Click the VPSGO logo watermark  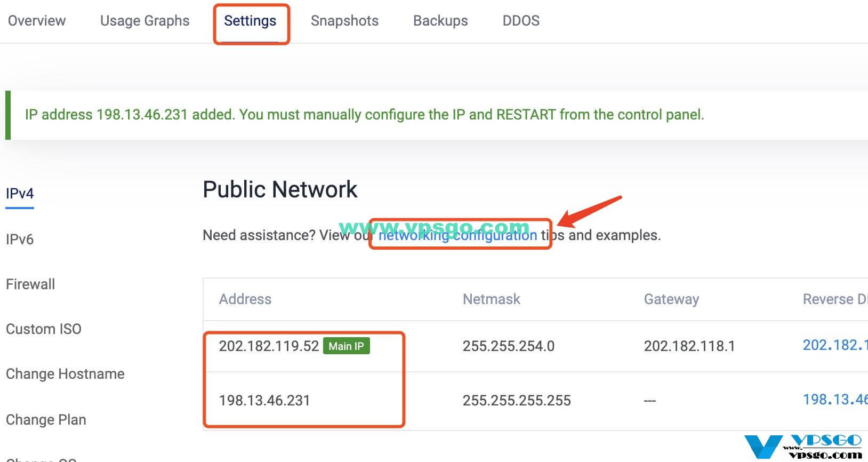[x=803, y=447]
